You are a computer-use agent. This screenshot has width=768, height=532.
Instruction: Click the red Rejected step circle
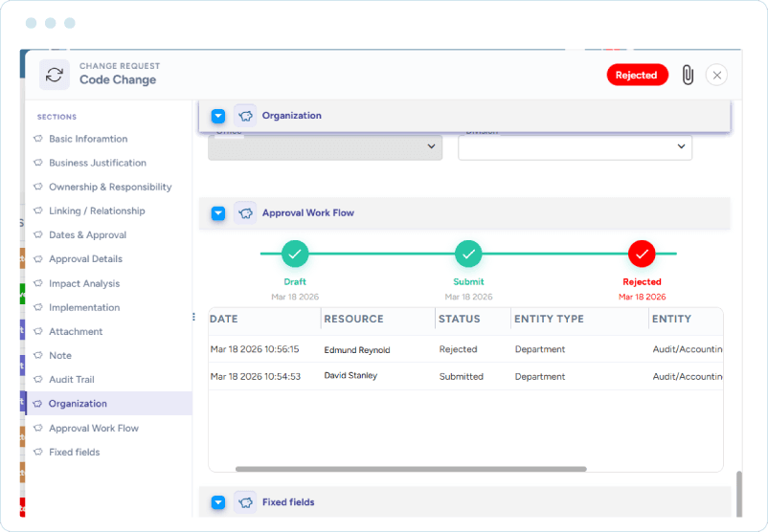pyautogui.click(x=642, y=254)
